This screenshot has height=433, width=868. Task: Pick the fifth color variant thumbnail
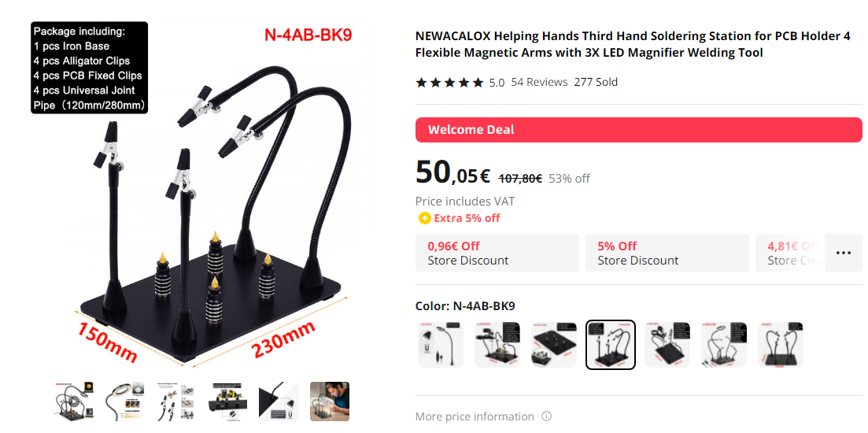coord(667,345)
